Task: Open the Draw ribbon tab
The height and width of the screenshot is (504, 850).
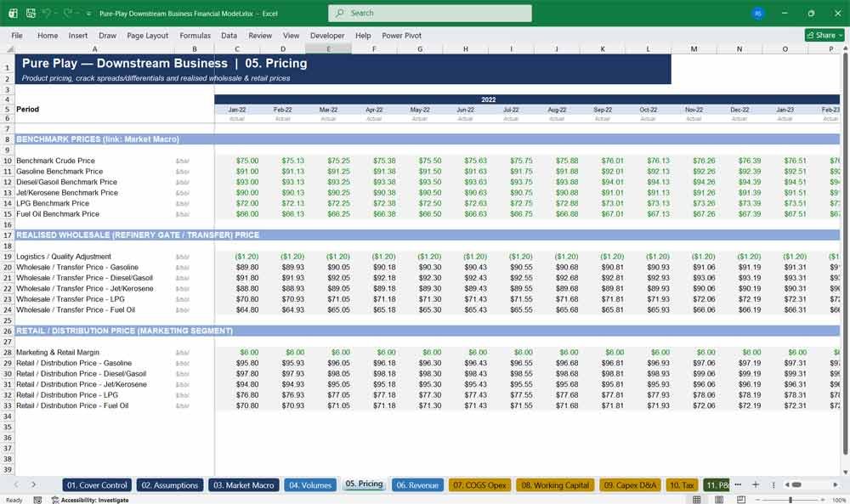Action: pos(107,35)
